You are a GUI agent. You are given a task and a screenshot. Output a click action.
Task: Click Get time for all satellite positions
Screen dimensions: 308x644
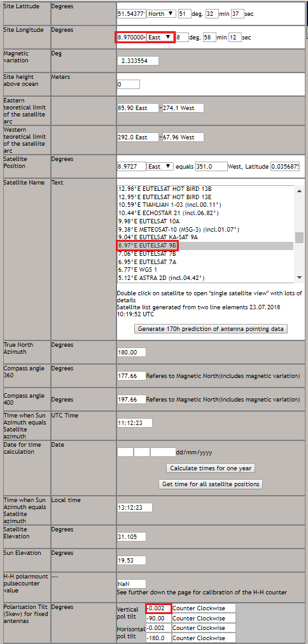[x=210, y=484]
